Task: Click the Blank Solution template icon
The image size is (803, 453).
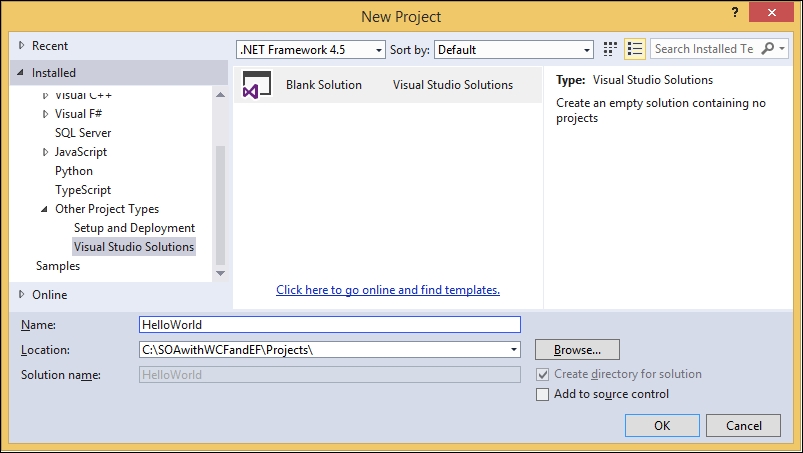Action: [x=257, y=85]
